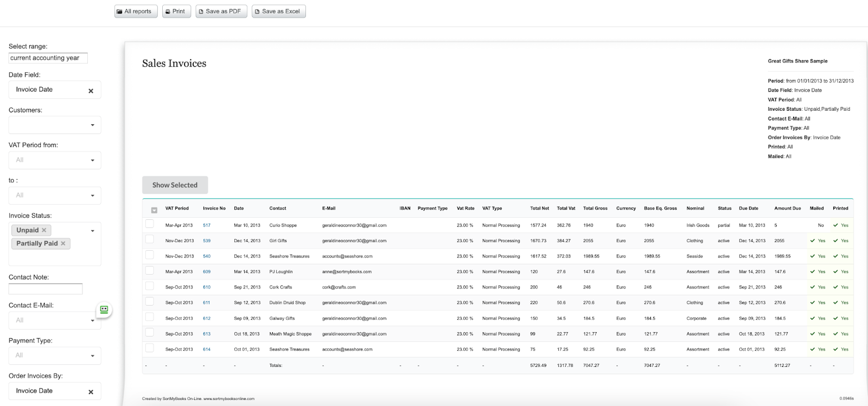This screenshot has height=406, width=868.
Task: Clear Order Invoices By selection
Action: (91, 392)
